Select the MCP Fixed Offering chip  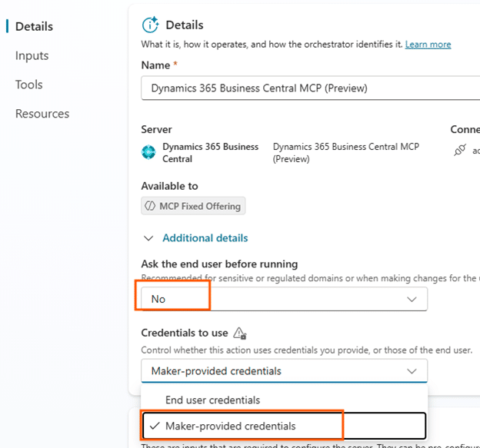point(193,206)
